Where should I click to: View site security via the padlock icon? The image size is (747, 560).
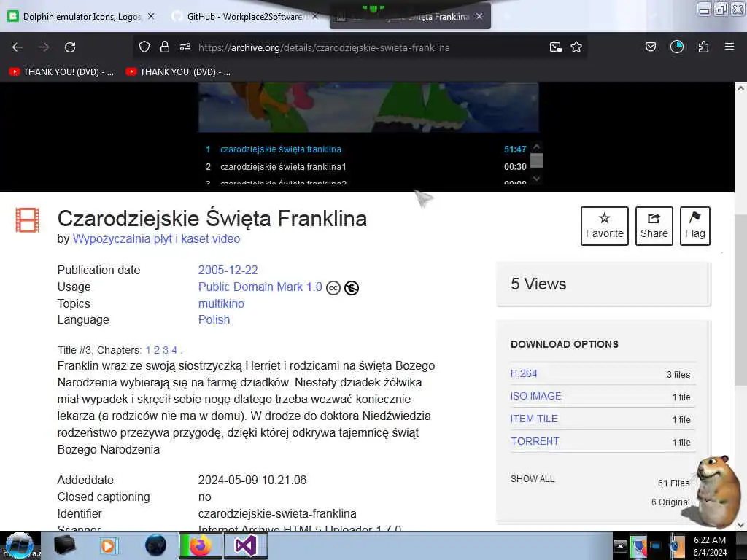click(165, 47)
